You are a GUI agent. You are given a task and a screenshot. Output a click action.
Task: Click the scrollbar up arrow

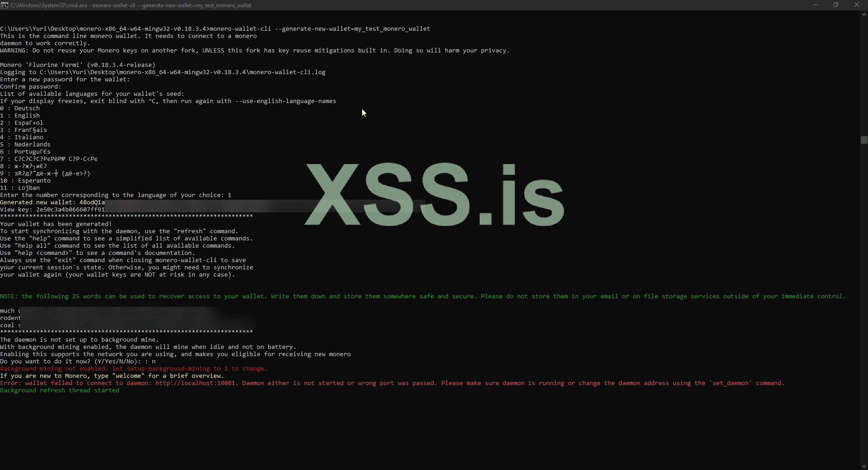coord(864,14)
